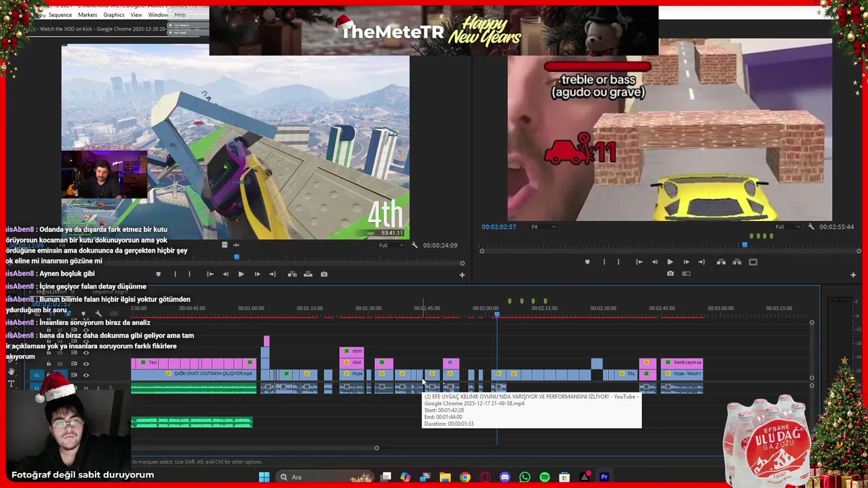Screen dimensions: 868x488
Task: Open the Markers menu
Action: pyautogui.click(x=87, y=15)
